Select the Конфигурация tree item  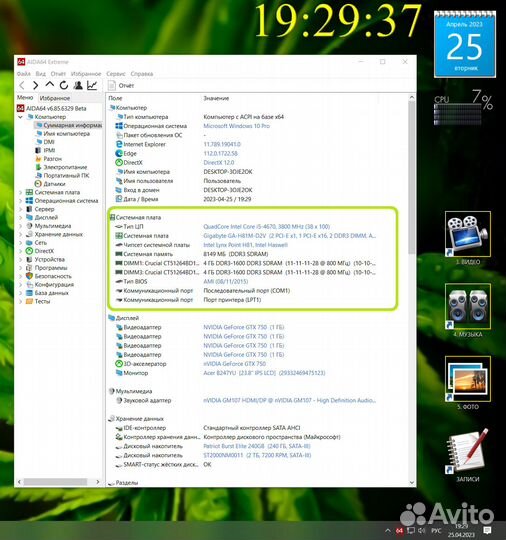(50, 284)
